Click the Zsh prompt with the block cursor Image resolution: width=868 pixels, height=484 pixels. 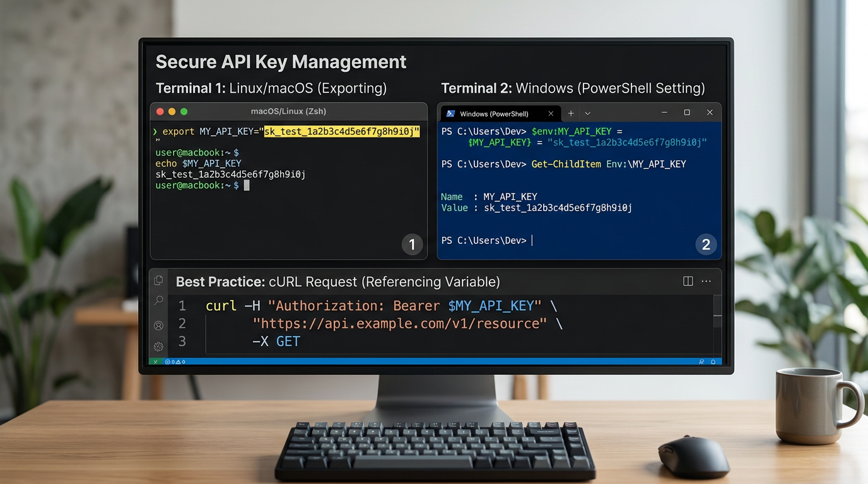point(202,185)
